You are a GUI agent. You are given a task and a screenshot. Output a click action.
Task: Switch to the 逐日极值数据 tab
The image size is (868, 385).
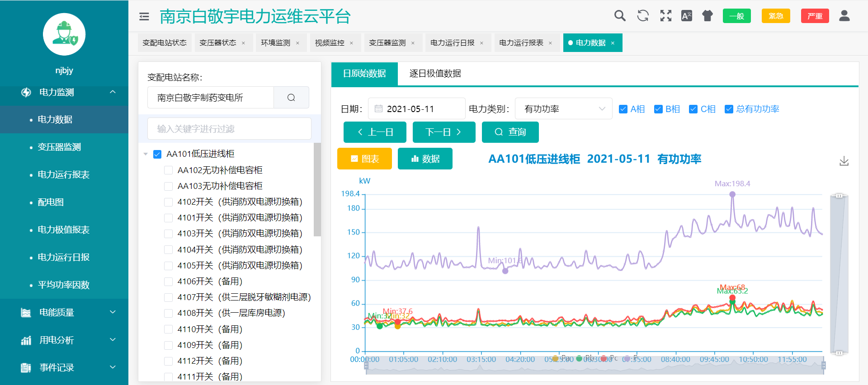click(435, 74)
